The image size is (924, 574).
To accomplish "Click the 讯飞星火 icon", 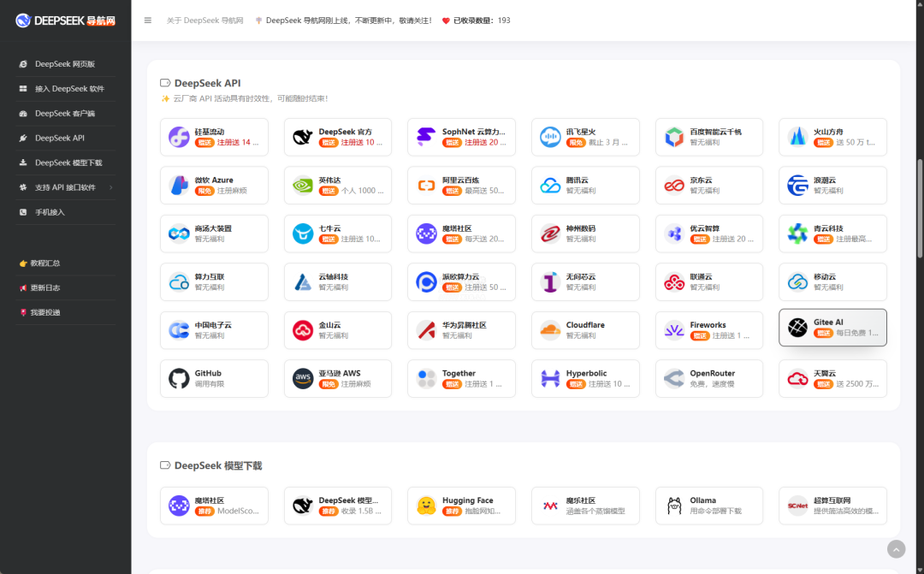I will [x=550, y=137].
